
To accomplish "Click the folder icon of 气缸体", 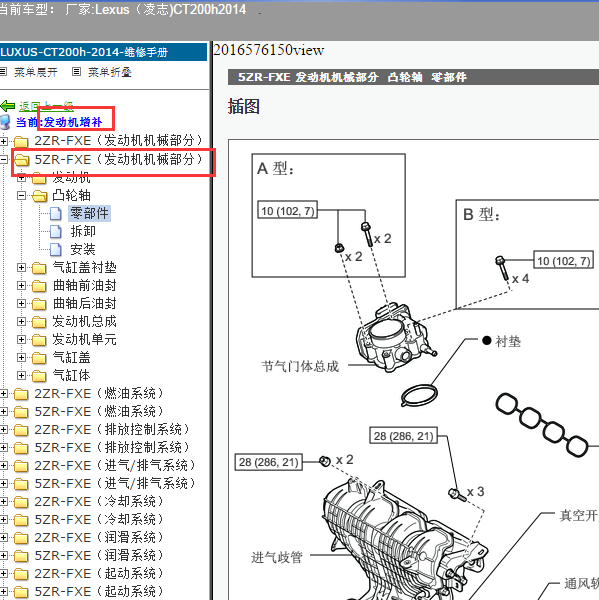I will 39,376.
